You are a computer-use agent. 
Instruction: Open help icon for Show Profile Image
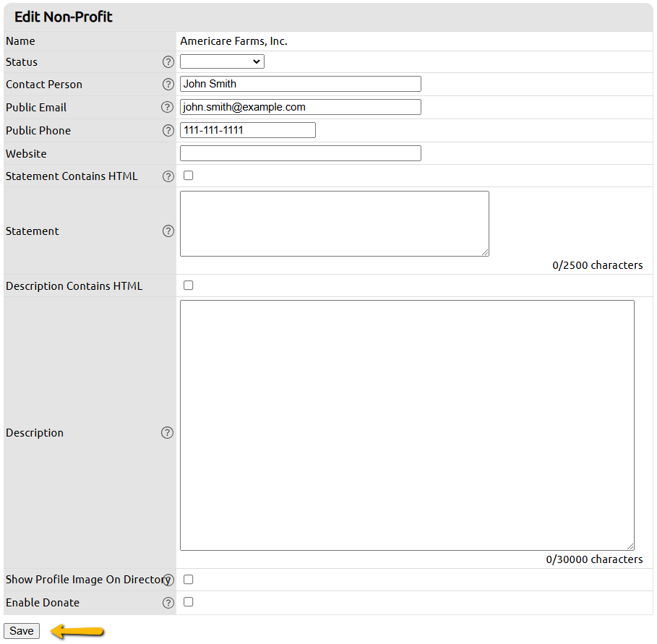(x=168, y=580)
